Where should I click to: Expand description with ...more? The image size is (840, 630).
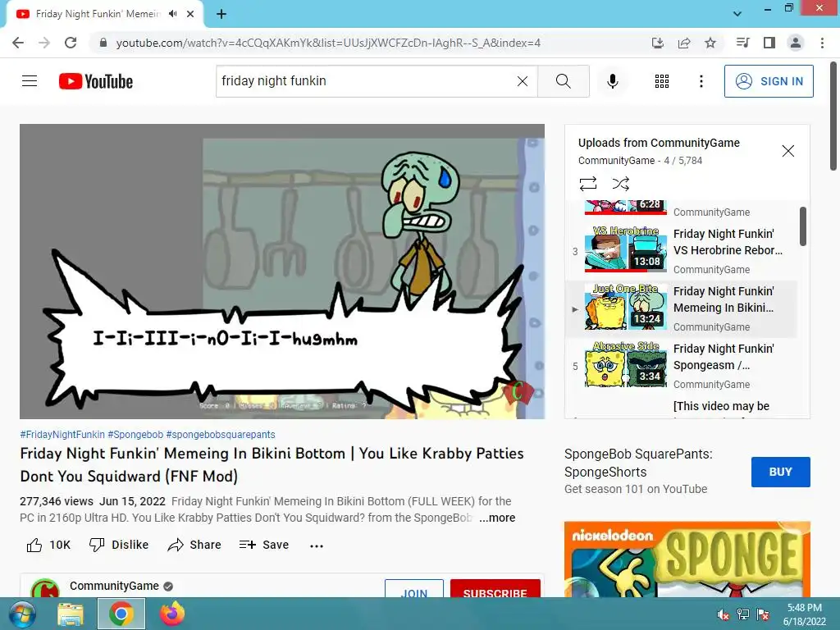point(497,518)
